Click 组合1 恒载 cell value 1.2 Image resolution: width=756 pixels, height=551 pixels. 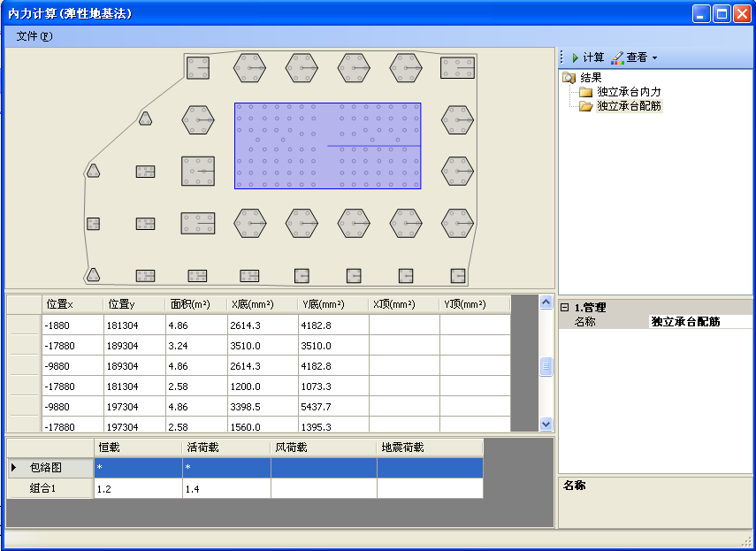138,488
